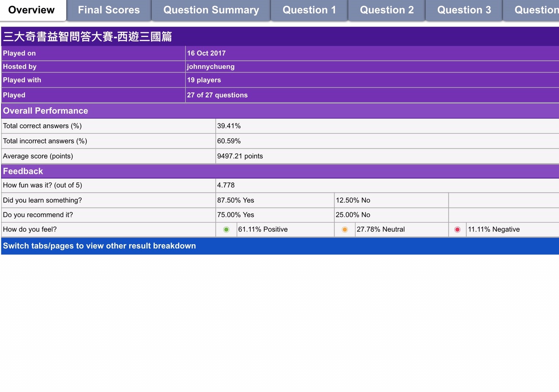Click the 27 of 27 questions cell
559x392 pixels.
click(217, 95)
